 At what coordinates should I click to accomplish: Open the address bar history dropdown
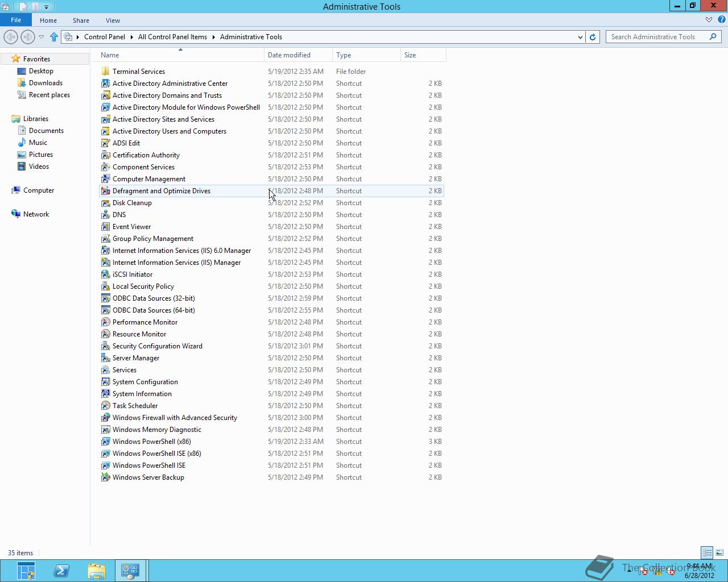pos(580,37)
